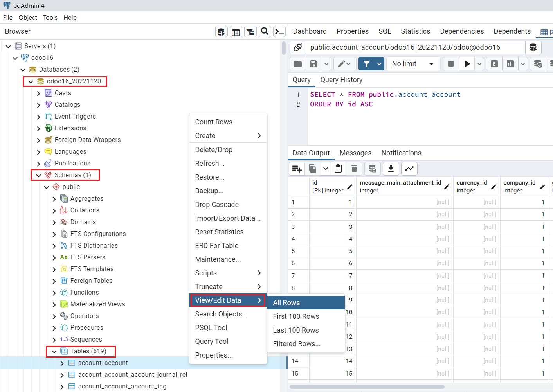Click the View Data grid icon in the Browser toolbar
553x392 pixels.
point(236,32)
